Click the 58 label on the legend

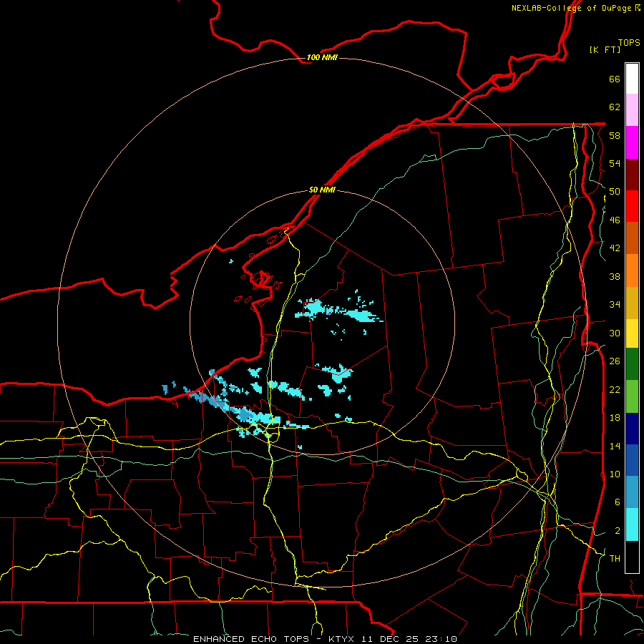615,135
